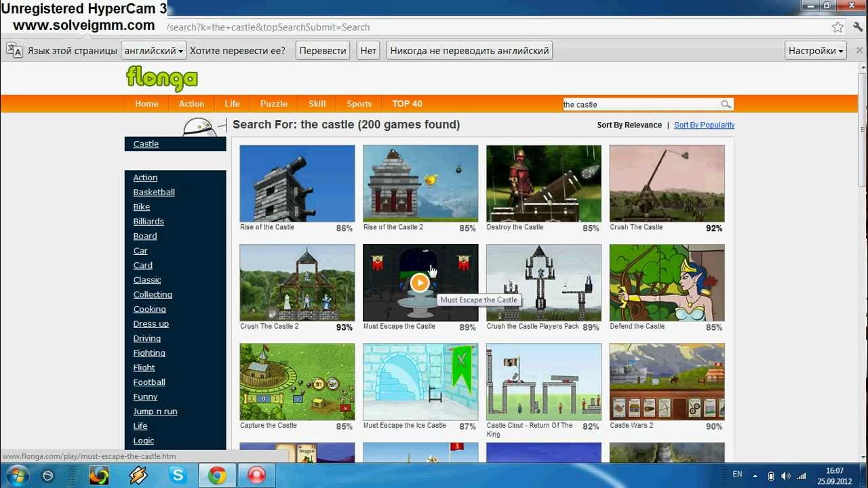Open Rise of the Castle 2 thumbnail
Image resolution: width=868 pixels, height=488 pixels.
coord(420,183)
